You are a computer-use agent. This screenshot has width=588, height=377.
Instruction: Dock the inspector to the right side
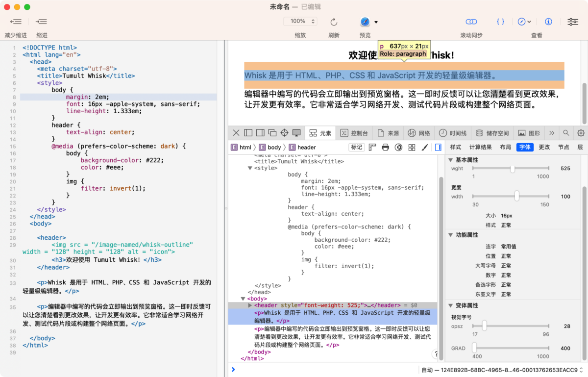point(260,133)
